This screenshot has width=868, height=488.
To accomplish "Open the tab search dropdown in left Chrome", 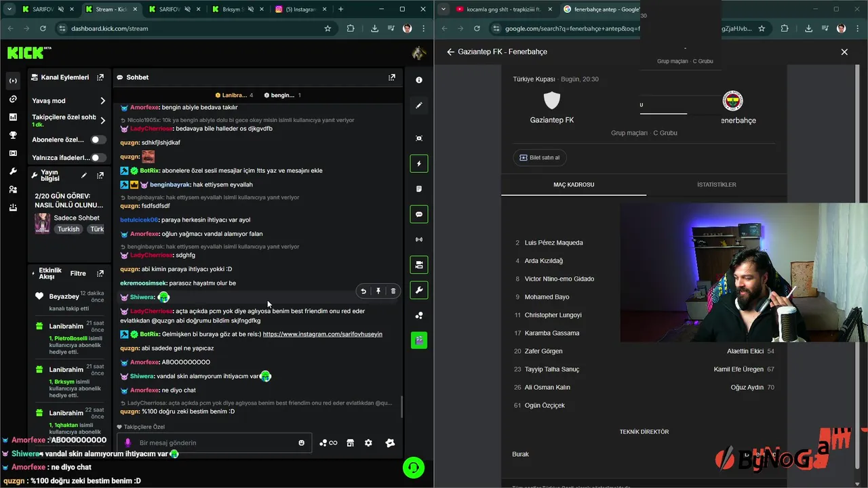I will pyautogui.click(x=9, y=9).
